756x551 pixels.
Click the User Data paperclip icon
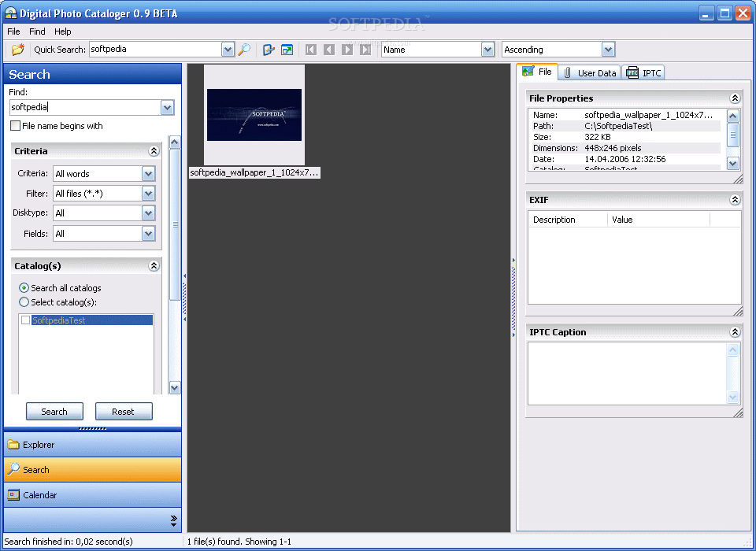[x=568, y=72]
